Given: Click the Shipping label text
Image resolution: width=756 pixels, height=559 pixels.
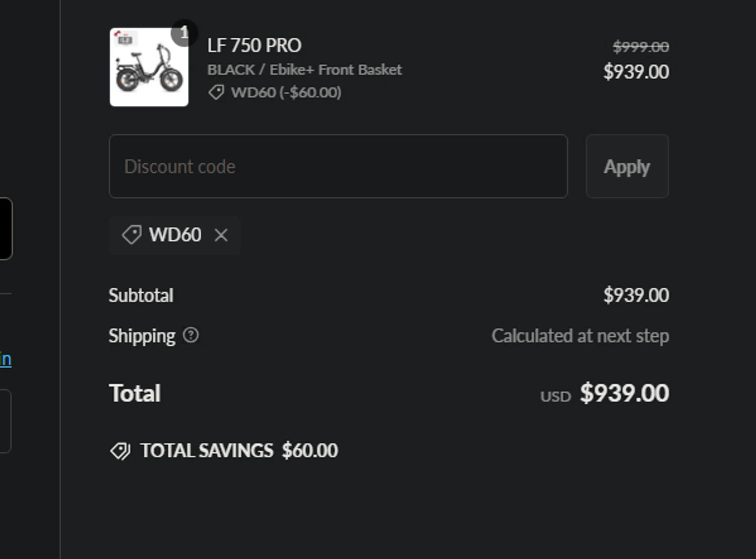Looking at the screenshot, I should click(142, 336).
